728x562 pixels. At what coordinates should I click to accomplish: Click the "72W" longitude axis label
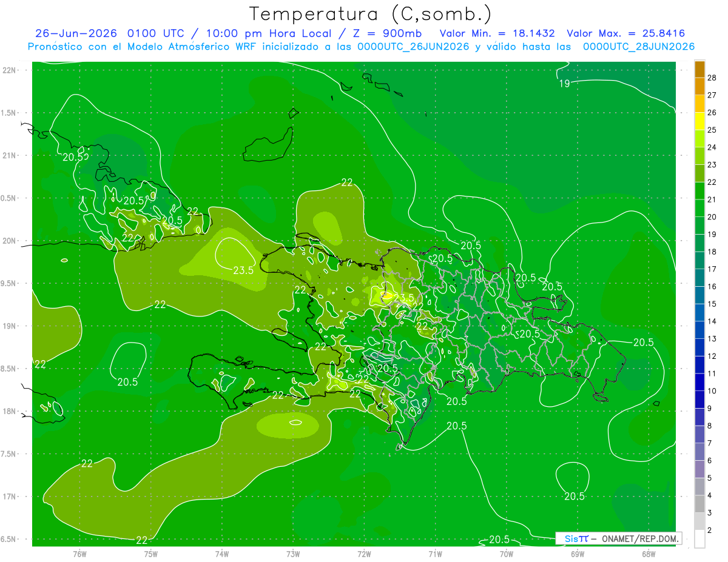364,554
